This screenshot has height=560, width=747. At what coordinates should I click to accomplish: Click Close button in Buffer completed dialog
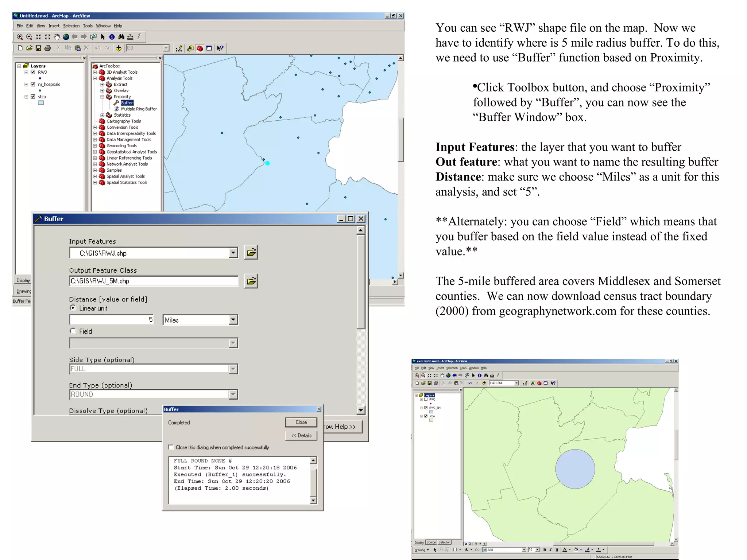click(x=301, y=422)
